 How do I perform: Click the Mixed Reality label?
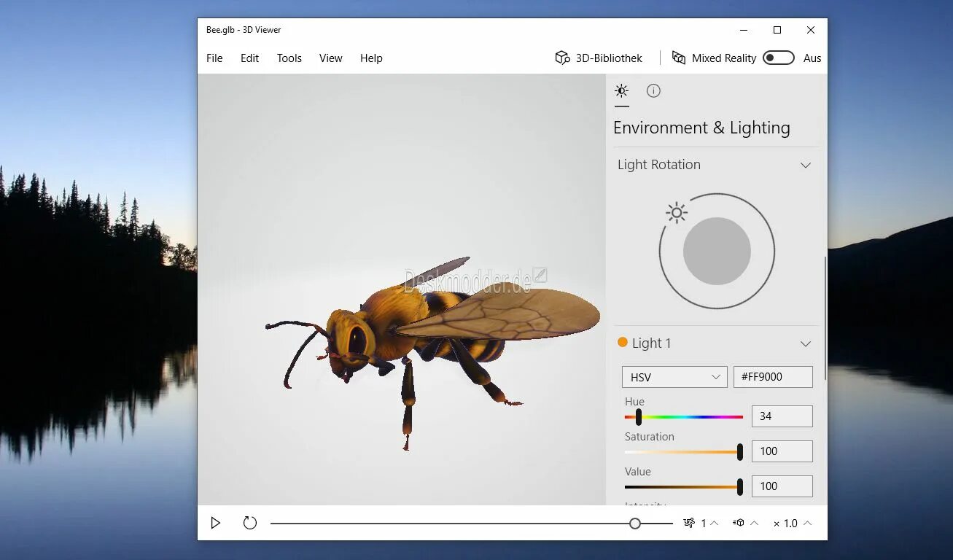tap(724, 58)
